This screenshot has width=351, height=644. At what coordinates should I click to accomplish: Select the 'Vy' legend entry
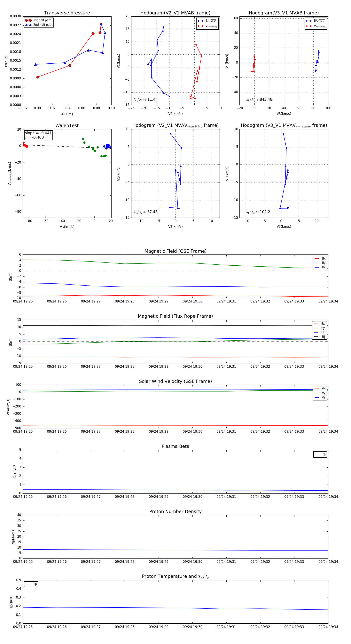320,393
